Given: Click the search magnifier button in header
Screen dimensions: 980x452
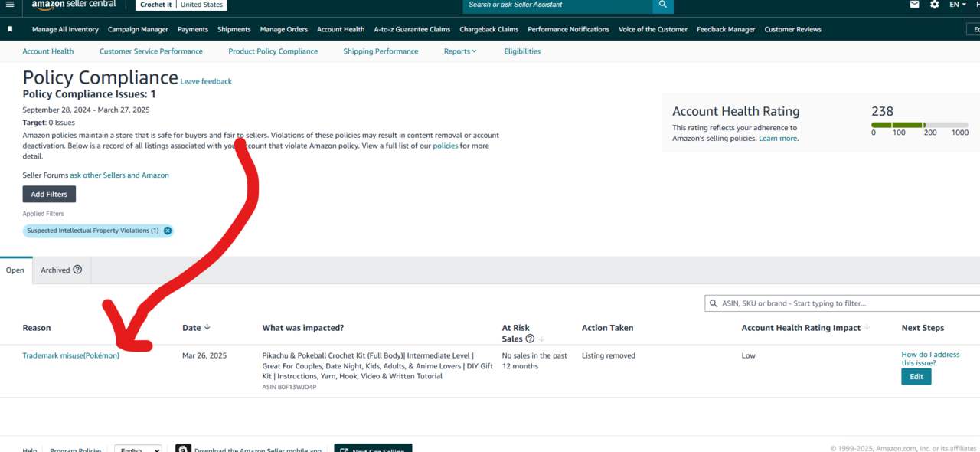Looking at the screenshot, I should [x=663, y=5].
